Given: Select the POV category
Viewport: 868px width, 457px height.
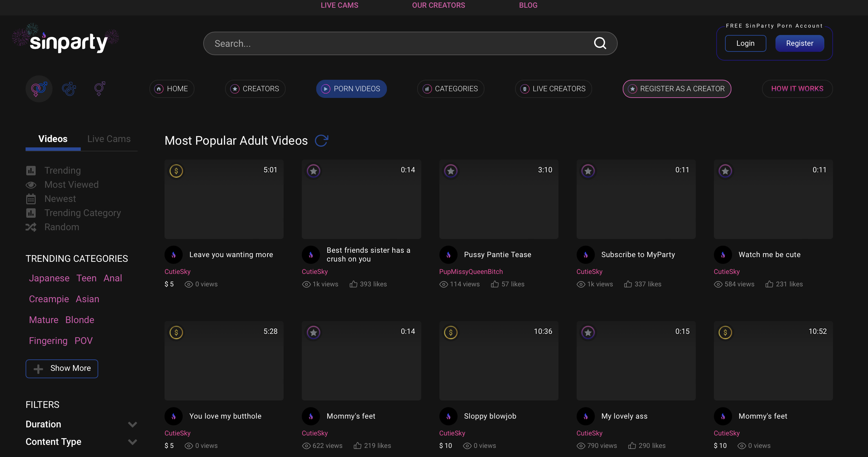Looking at the screenshot, I should click(83, 341).
